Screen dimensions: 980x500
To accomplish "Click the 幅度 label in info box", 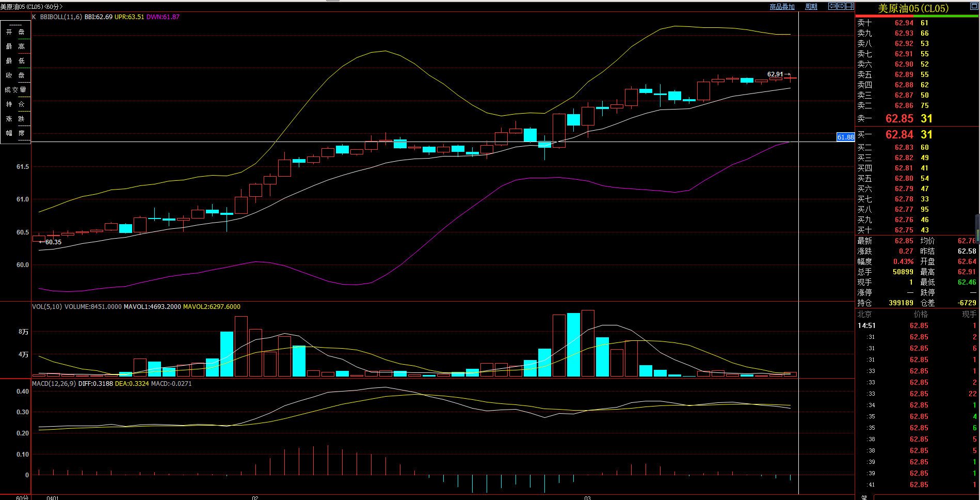I will coord(15,133).
